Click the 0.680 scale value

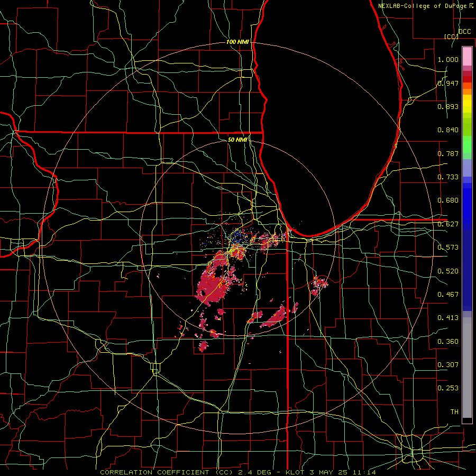click(448, 200)
